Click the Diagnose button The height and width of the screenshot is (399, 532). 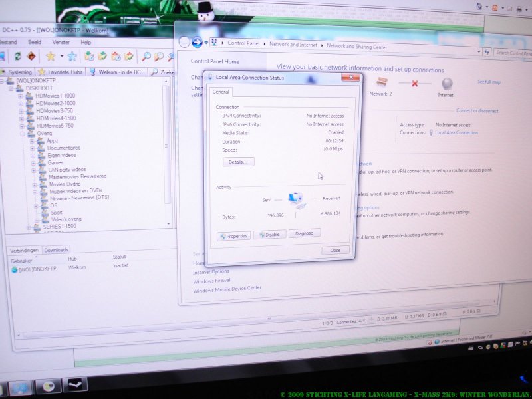tap(305, 233)
